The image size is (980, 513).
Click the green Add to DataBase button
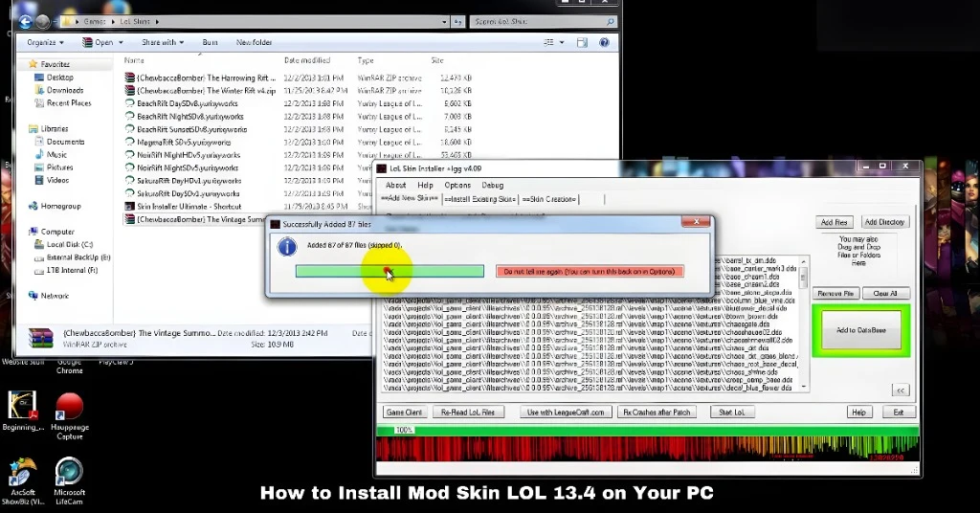[x=860, y=330]
